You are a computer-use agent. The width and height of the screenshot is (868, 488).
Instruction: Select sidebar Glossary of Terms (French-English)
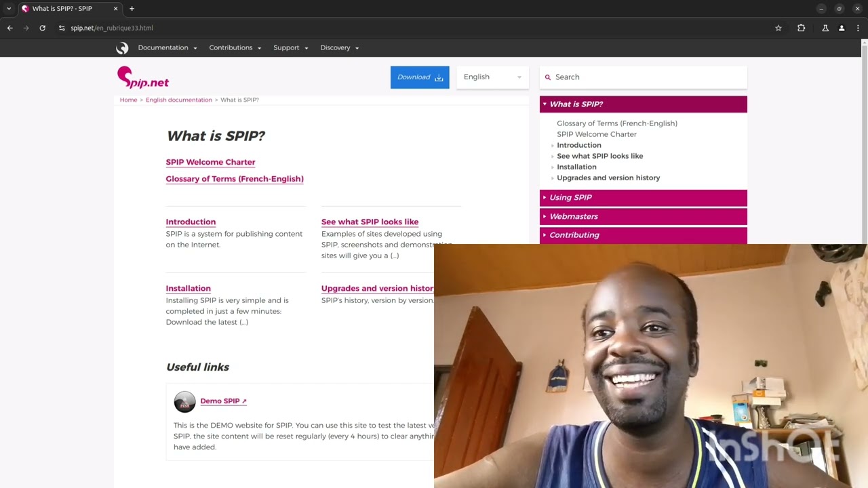pyautogui.click(x=617, y=123)
